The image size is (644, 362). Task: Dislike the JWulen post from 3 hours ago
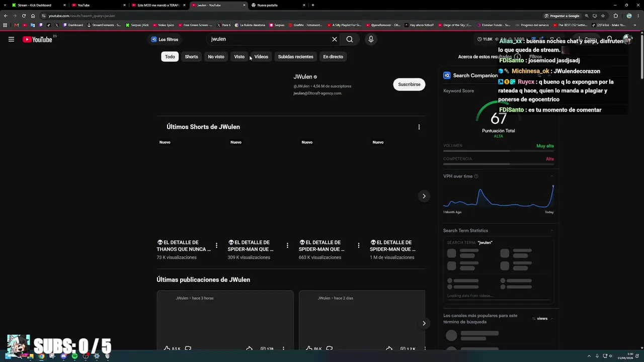[x=188, y=348]
